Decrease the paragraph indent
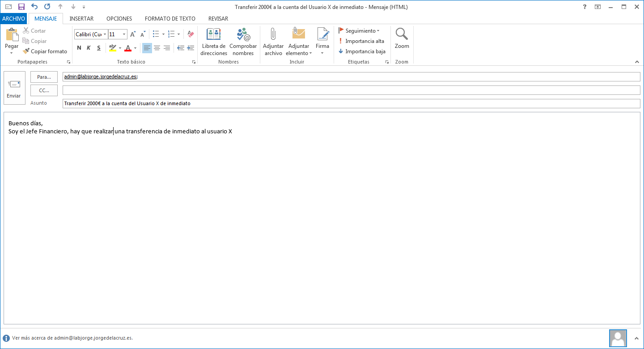Viewport: 644px width, 349px height. pyautogui.click(x=181, y=48)
